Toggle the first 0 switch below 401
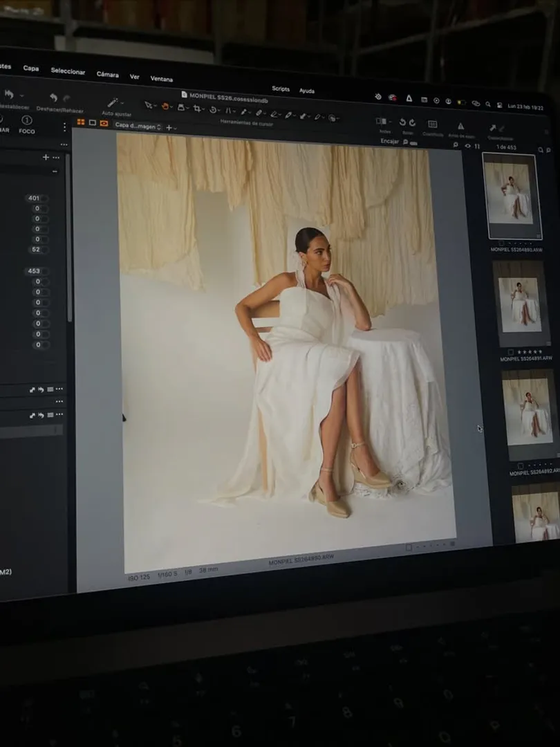The width and height of the screenshot is (560, 747). pyautogui.click(x=44, y=209)
